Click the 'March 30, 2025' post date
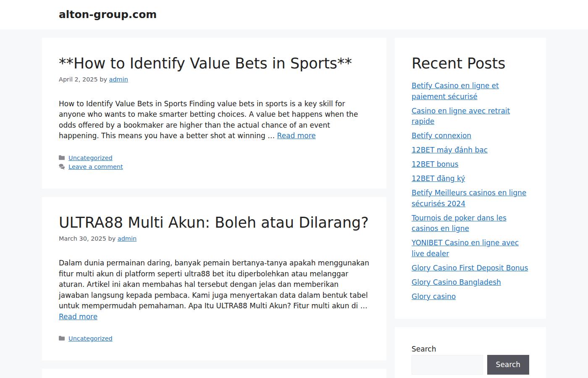The image size is (588, 378). tap(82, 239)
